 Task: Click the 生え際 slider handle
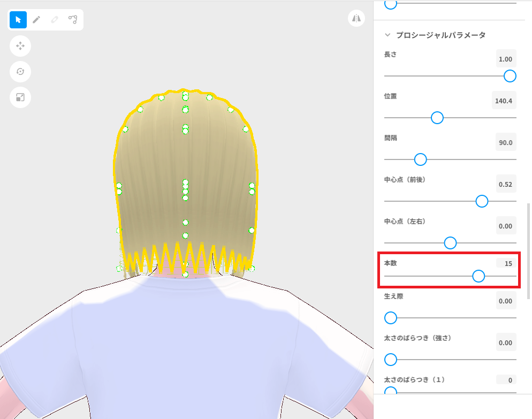click(391, 318)
